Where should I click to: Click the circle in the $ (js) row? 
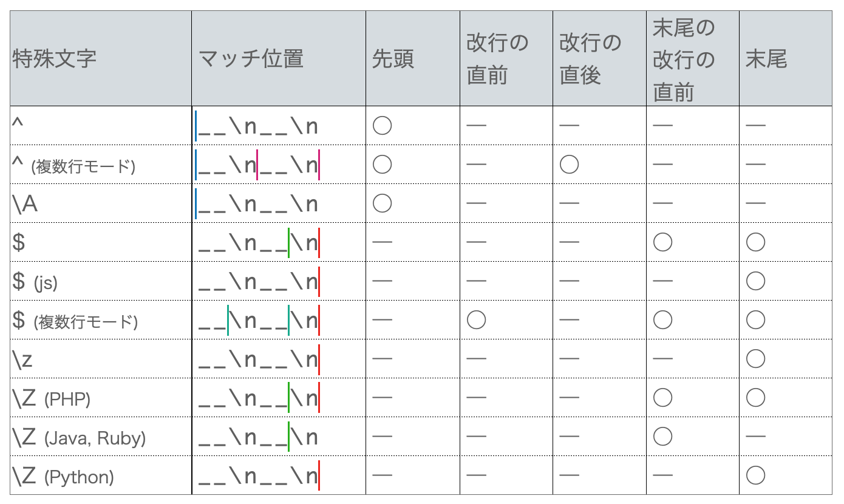click(756, 281)
